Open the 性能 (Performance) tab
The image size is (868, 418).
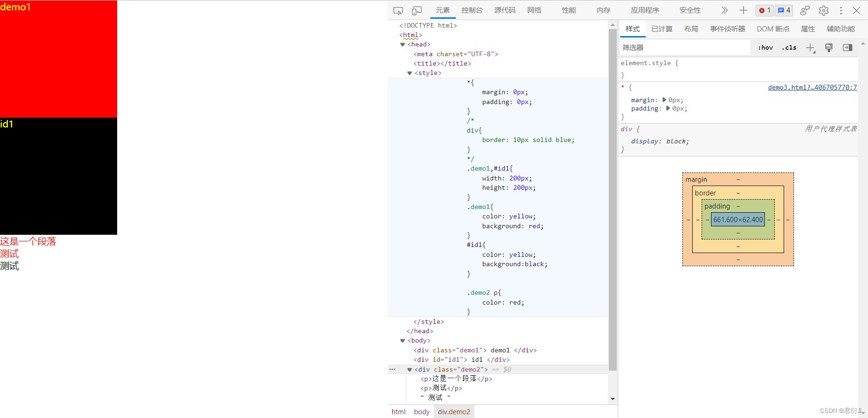point(569,10)
